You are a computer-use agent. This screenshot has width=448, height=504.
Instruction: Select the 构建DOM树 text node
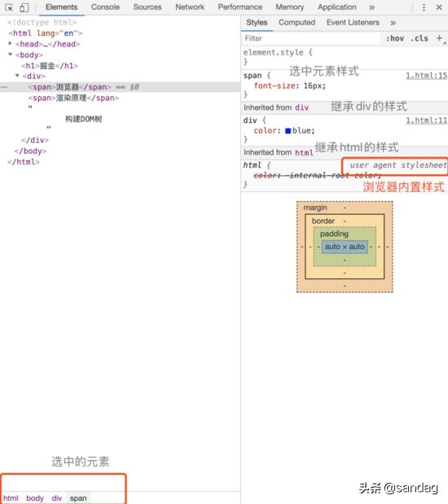84,119
